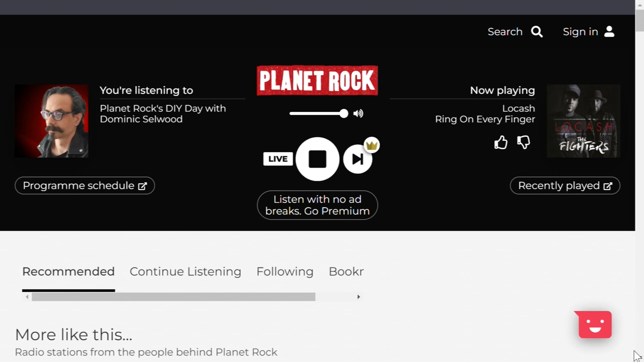
Task: Skip to next track button
Action: coord(357,159)
